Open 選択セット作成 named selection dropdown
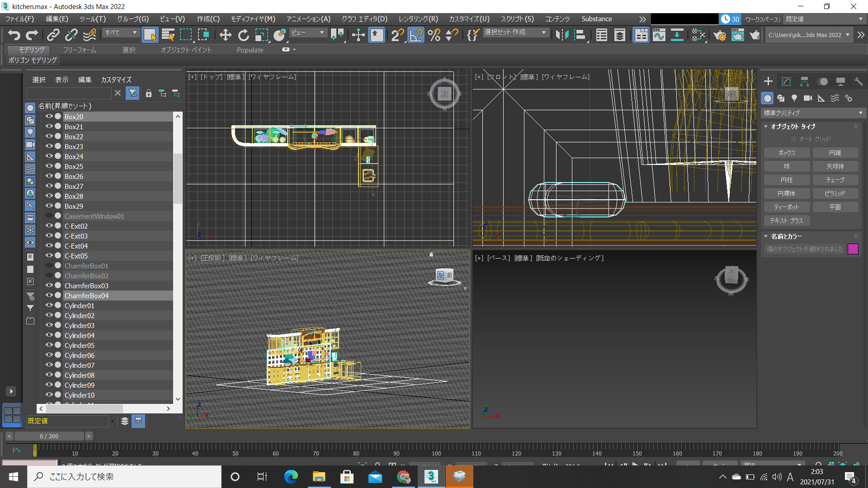868x488 pixels. click(516, 33)
